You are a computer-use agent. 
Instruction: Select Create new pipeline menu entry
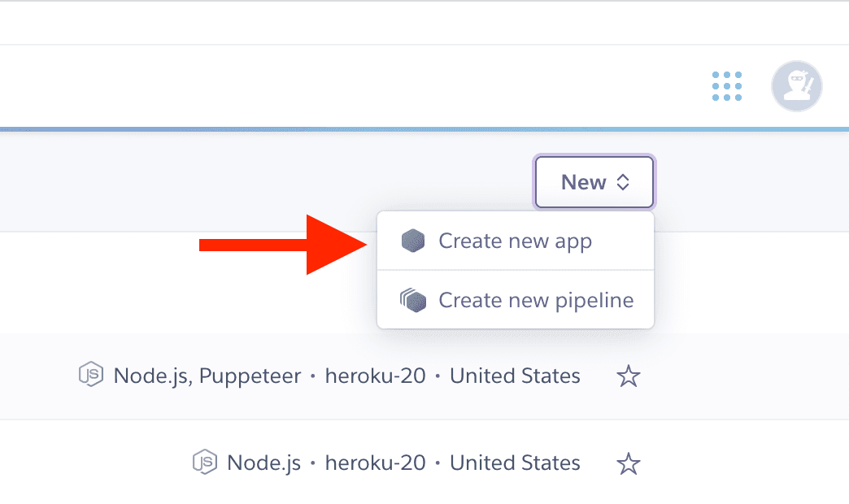[x=536, y=301]
